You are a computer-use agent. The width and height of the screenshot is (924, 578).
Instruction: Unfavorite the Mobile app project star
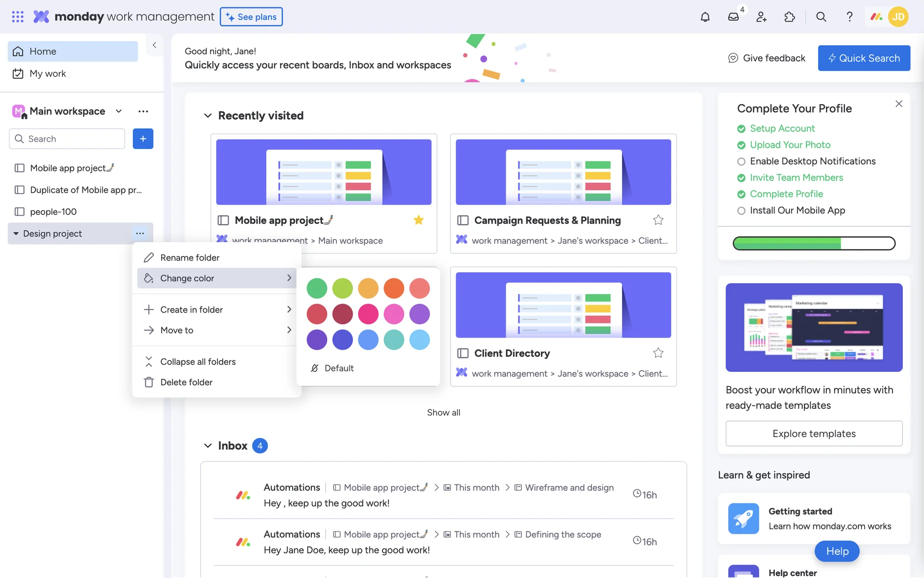coord(419,220)
